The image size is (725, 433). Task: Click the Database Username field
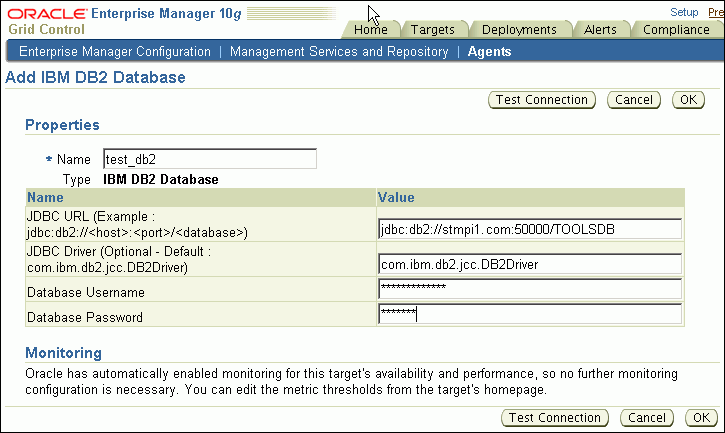pyautogui.click(x=530, y=289)
